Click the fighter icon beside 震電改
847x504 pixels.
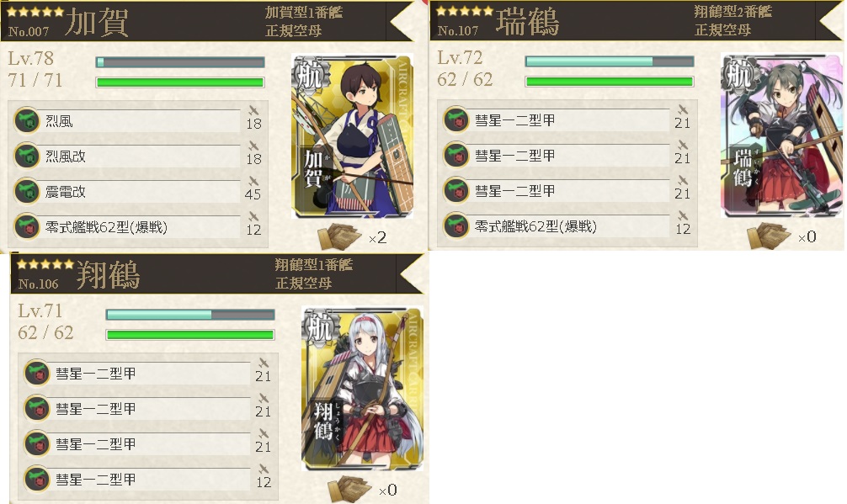[26, 192]
